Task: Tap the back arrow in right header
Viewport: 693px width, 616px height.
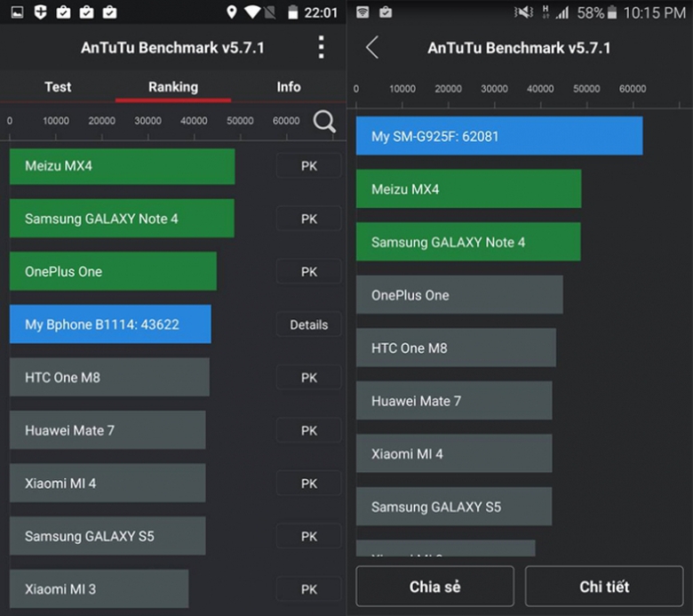Action: pyautogui.click(x=372, y=48)
